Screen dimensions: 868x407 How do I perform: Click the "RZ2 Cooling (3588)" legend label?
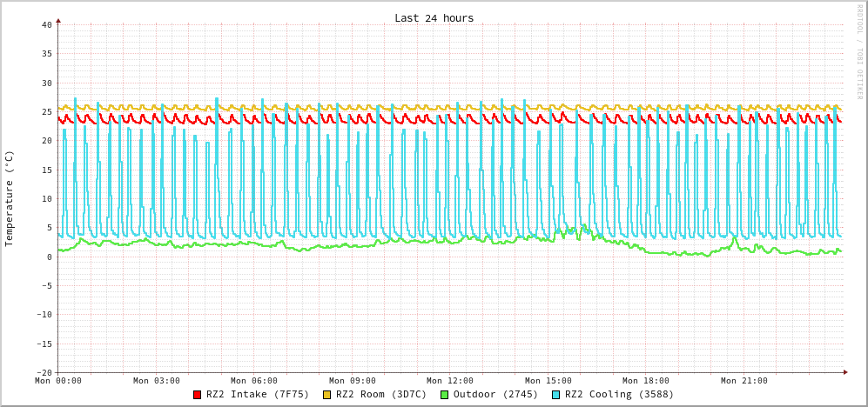(619, 395)
